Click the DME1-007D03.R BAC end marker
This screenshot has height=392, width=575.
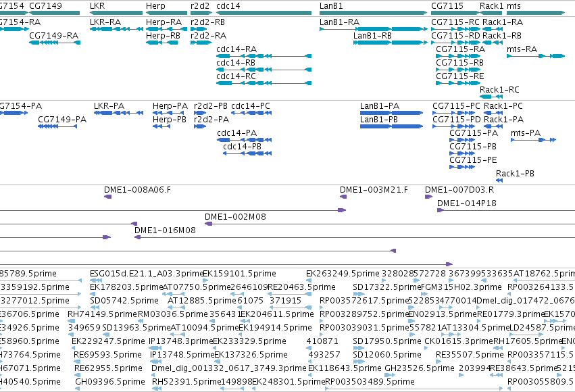(428, 197)
